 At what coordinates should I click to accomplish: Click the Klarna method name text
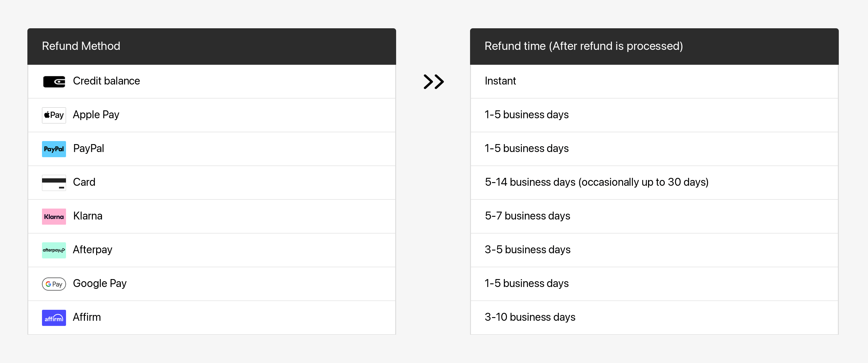(x=88, y=216)
